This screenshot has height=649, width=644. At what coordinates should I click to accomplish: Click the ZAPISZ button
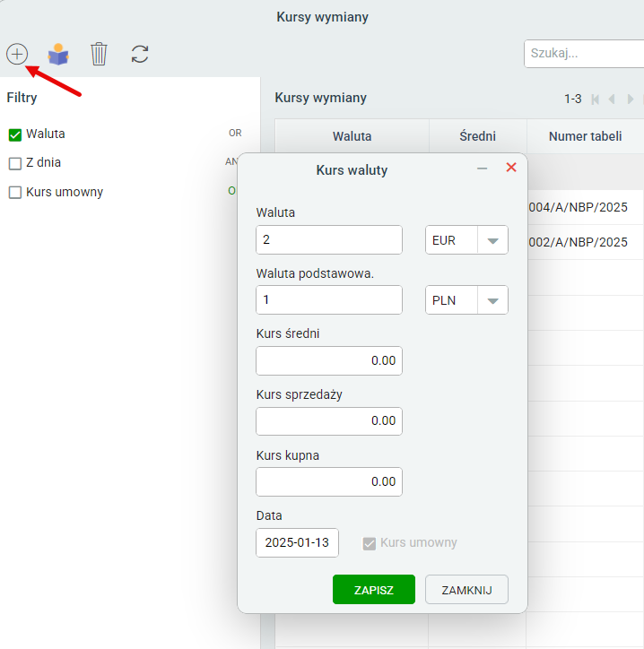(374, 590)
